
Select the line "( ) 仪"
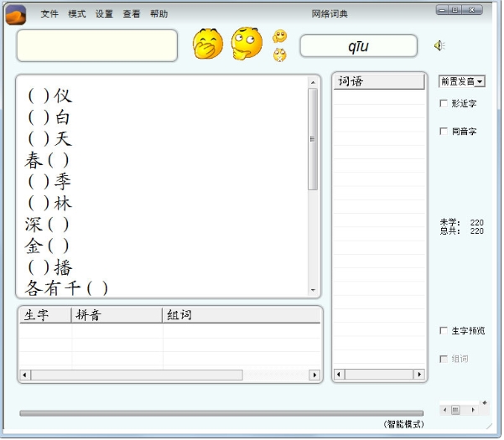[x=50, y=96]
